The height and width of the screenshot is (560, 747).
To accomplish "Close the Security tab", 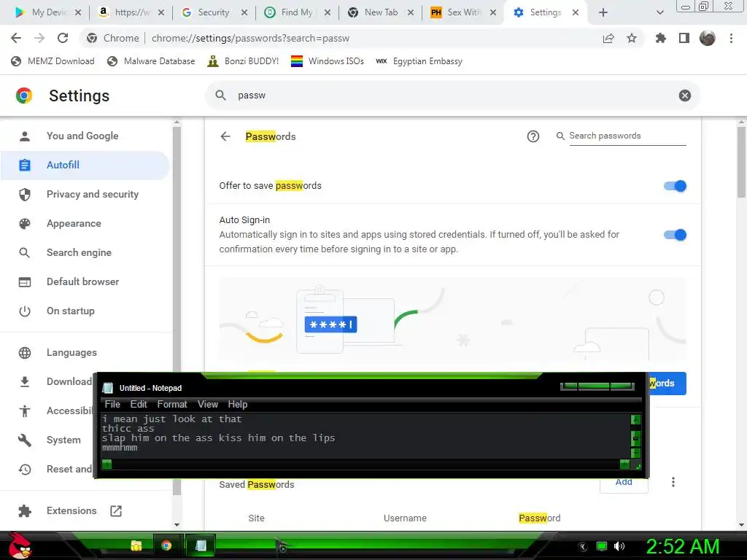I will tap(244, 12).
